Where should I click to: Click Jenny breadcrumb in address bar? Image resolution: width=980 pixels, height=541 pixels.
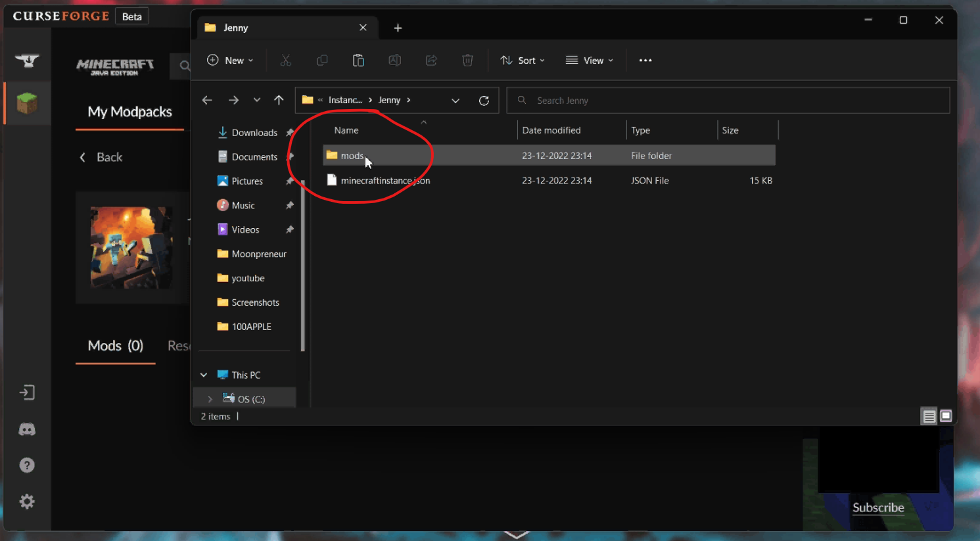(389, 100)
